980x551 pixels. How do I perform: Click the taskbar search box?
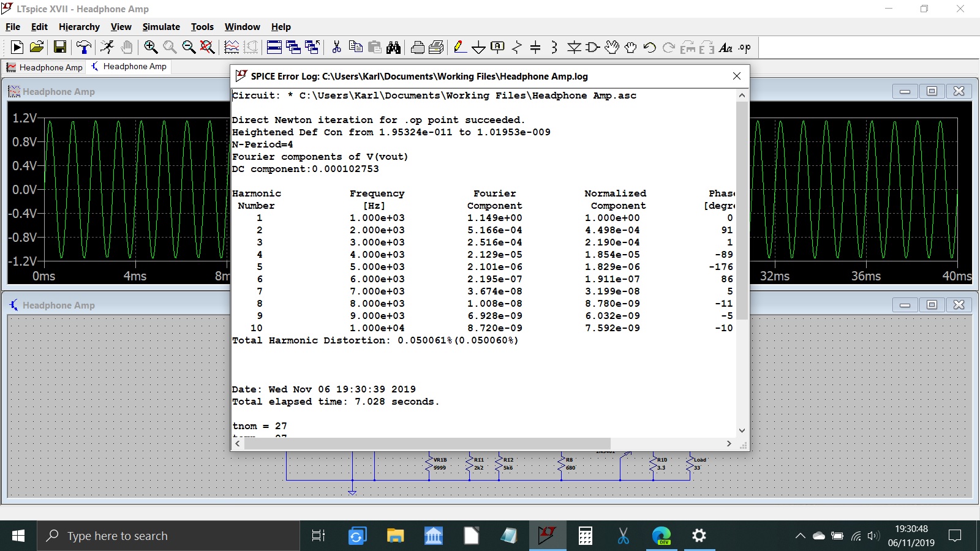coord(168,536)
